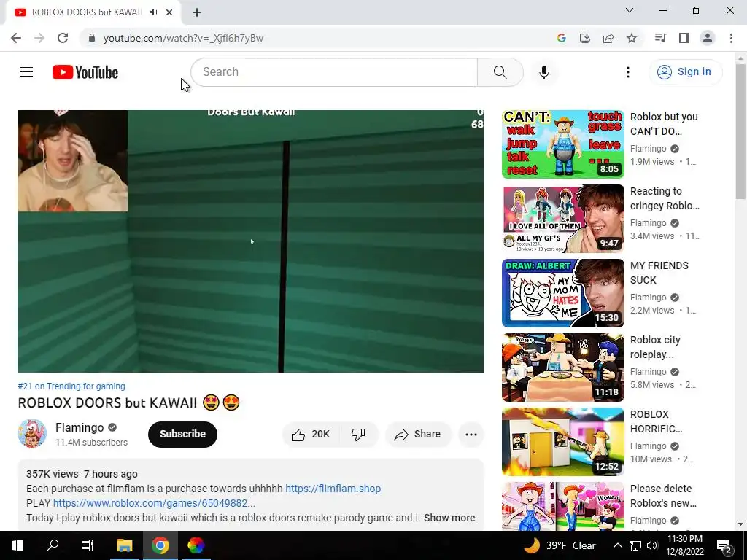Open the colorful app on taskbar
The width and height of the screenshot is (747, 560).
coord(196,545)
